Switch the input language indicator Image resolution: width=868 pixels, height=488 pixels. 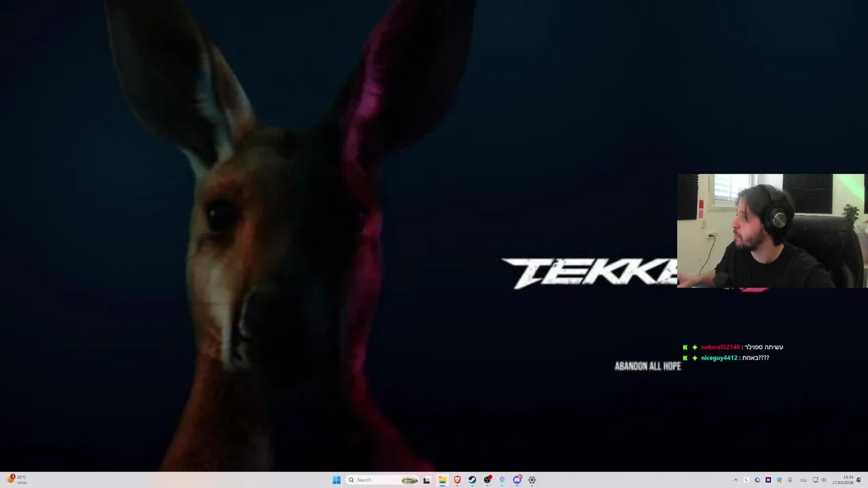803,480
